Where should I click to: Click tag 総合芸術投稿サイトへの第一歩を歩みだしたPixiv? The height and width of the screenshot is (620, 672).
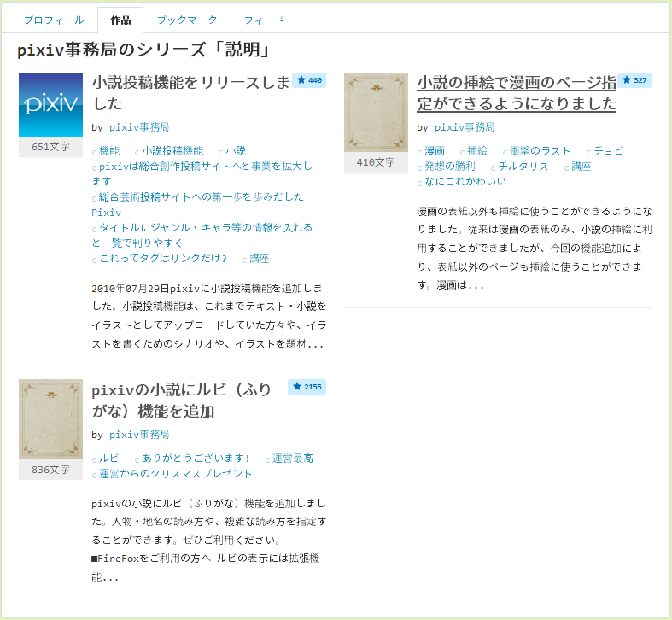click(x=198, y=204)
